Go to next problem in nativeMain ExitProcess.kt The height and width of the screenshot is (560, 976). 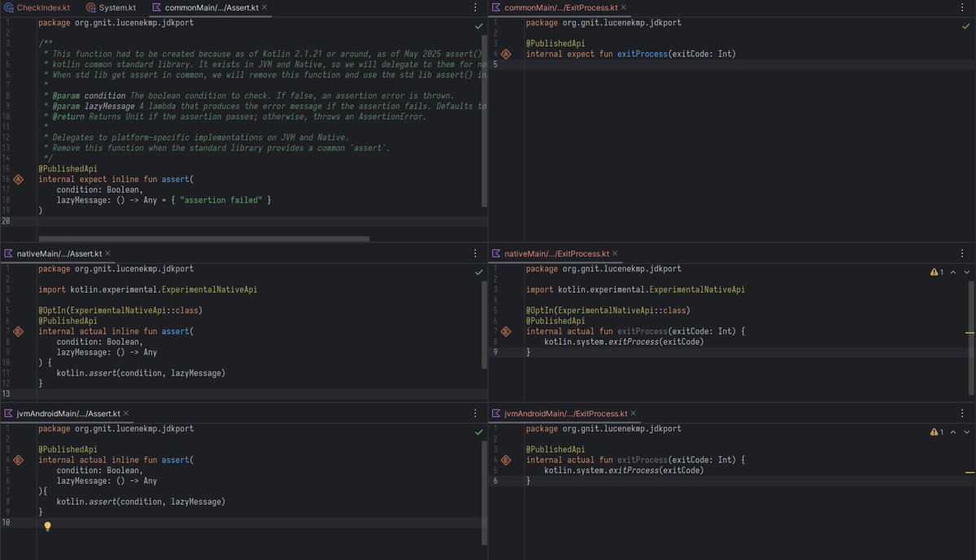click(x=966, y=272)
